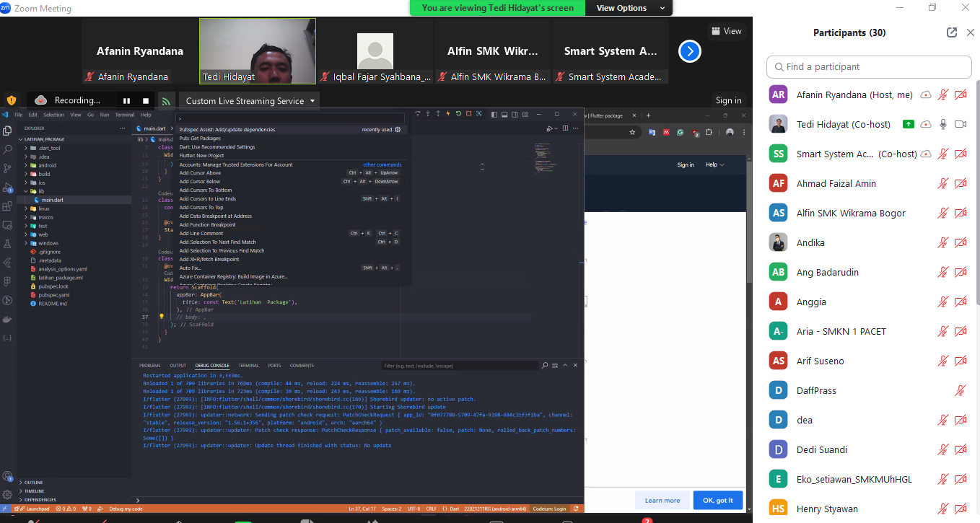Click Sign in on the Zoom bar

728,101
